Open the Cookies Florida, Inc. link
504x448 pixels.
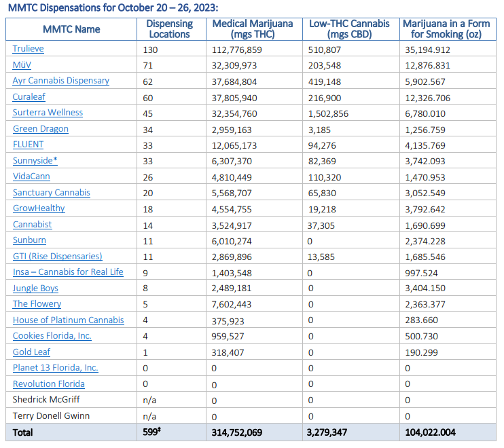[x=52, y=336]
